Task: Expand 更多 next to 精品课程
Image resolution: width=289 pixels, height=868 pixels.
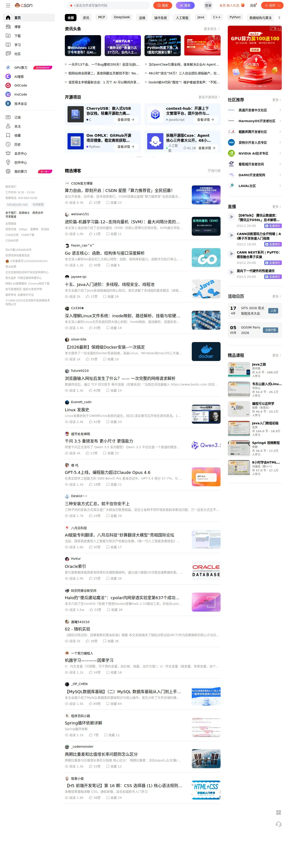Action: click(277, 355)
